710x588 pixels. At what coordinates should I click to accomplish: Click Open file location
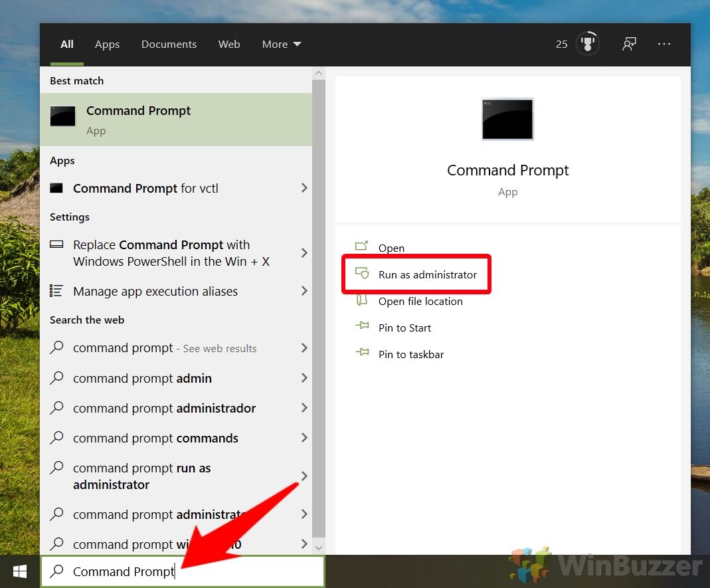[420, 301]
